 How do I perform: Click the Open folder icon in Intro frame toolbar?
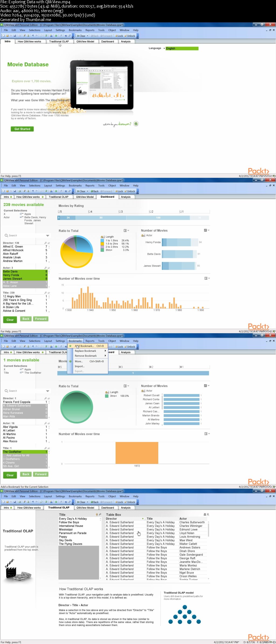pyautogui.click(x=7, y=36)
